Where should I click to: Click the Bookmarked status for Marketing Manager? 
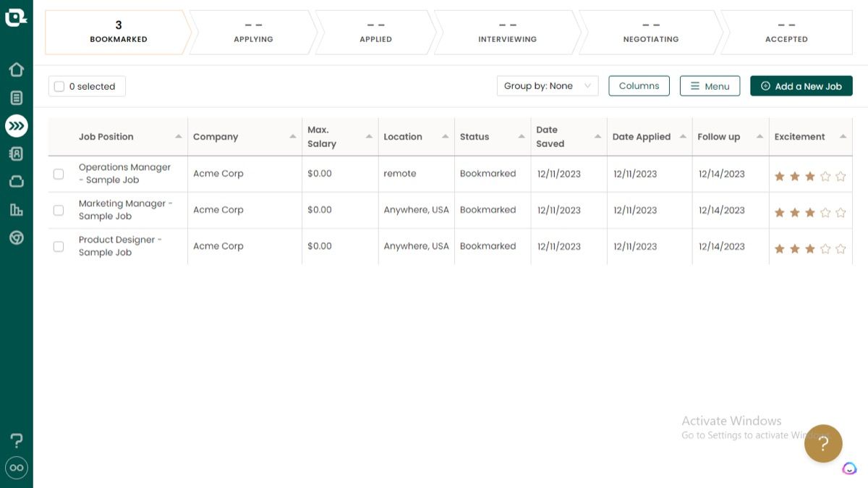[488, 210]
